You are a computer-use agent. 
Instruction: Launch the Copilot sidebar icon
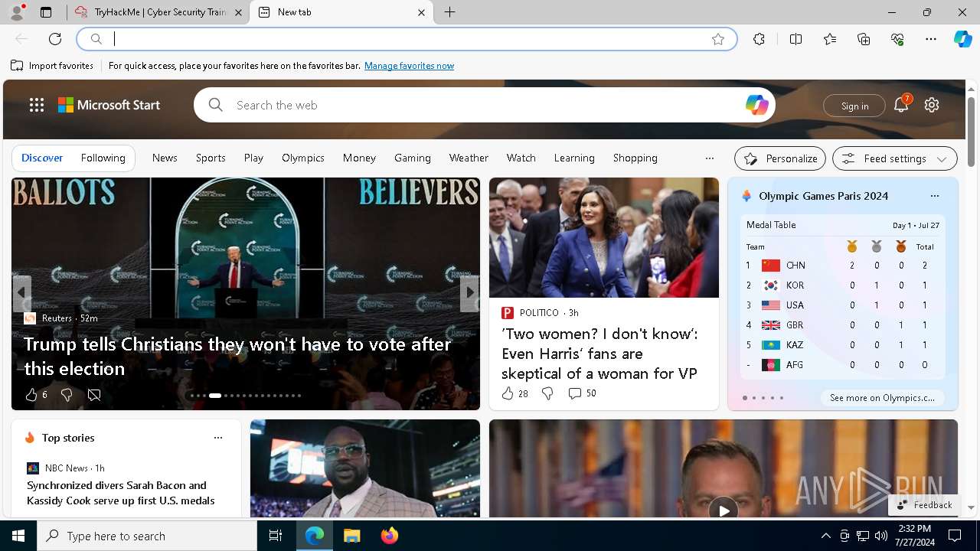[x=962, y=39]
